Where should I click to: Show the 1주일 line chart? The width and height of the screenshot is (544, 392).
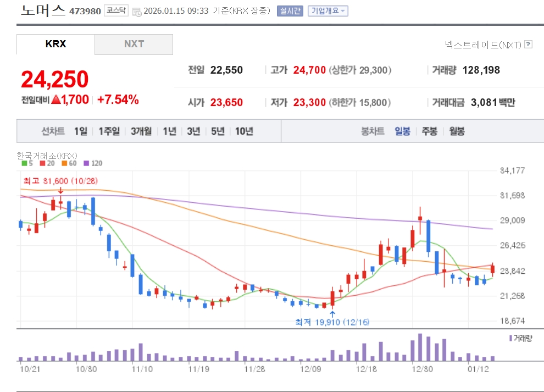click(109, 131)
